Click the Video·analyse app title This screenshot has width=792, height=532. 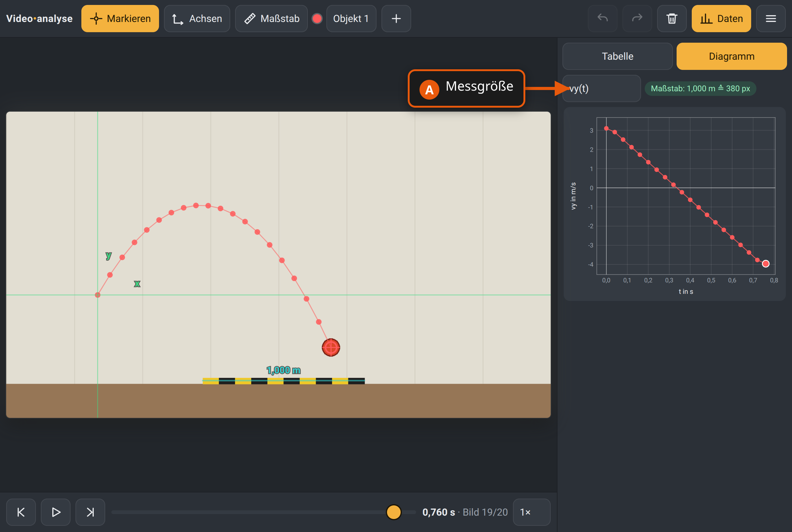click(39, 19)
